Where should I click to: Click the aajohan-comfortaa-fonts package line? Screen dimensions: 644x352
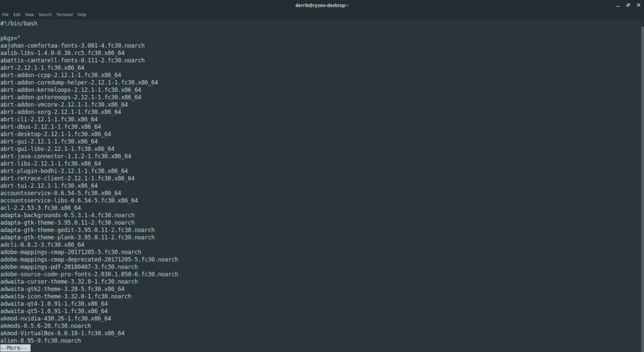point(72,46)
